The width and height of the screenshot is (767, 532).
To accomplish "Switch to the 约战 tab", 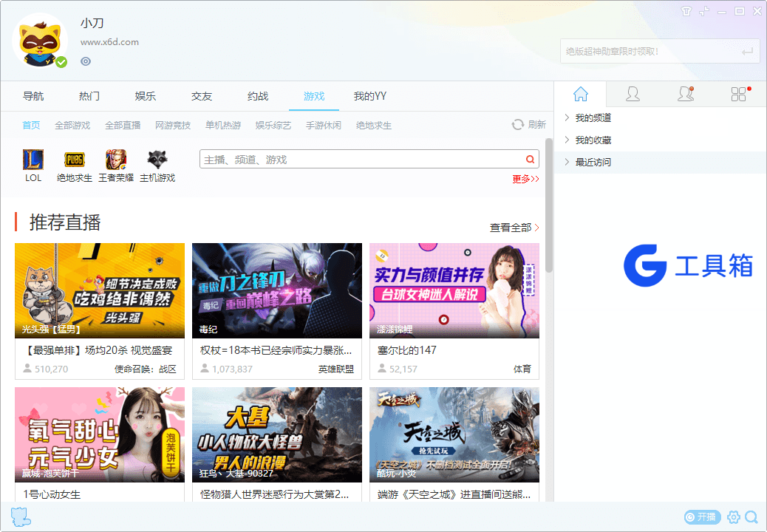I will pyautogui.click(x=258, y=96).
